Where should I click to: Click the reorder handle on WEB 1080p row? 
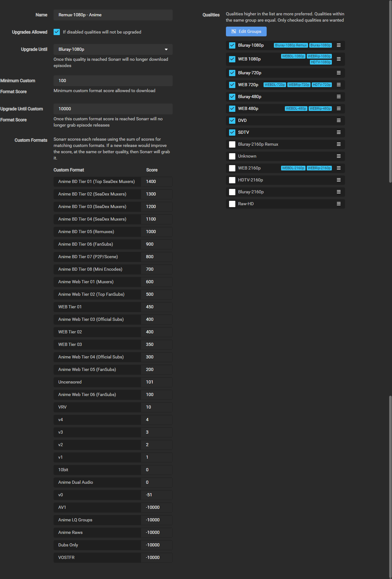[338, 59]
